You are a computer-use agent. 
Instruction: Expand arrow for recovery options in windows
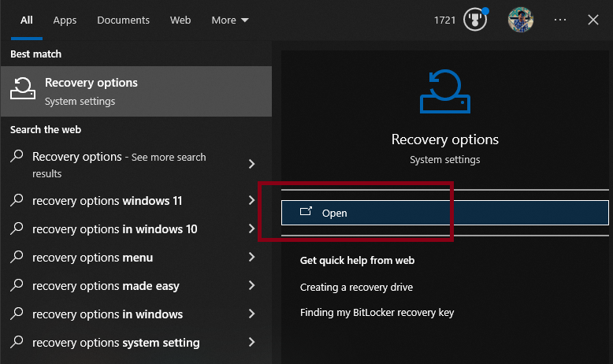tap(252, 314)
